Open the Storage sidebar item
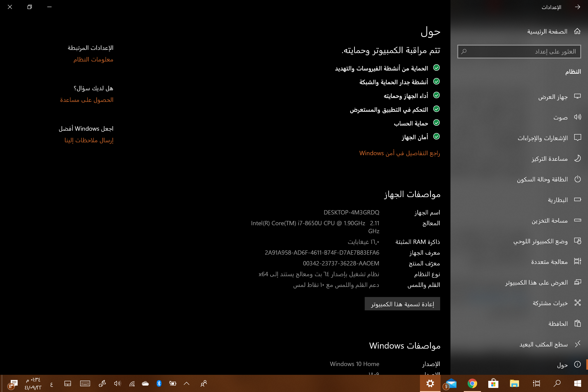 pos(549,220)
